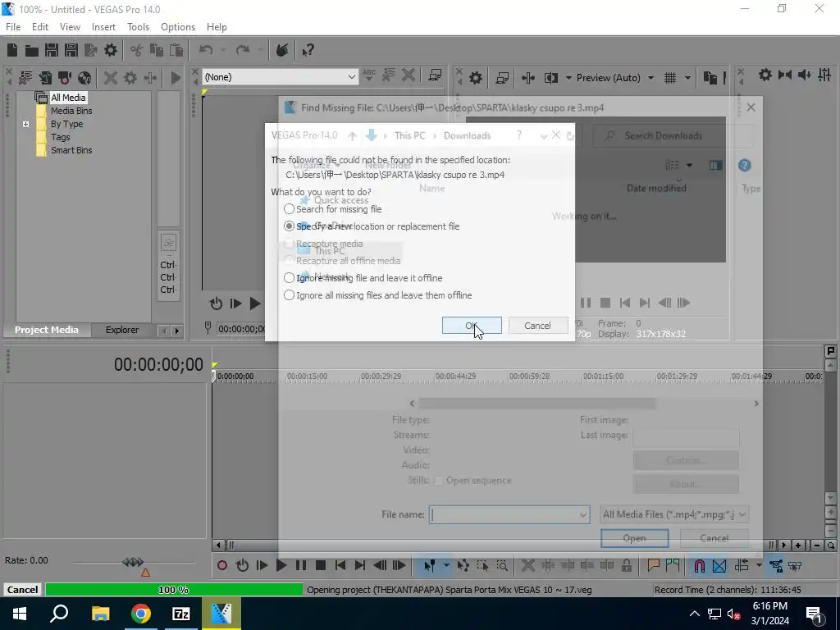Click the green 100% progress bar
Screen dimensions: 840x630
tap(174, 590)
